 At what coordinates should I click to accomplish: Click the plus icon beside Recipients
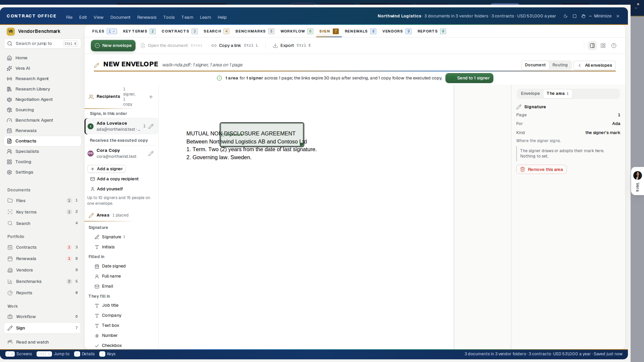point(151,97)
